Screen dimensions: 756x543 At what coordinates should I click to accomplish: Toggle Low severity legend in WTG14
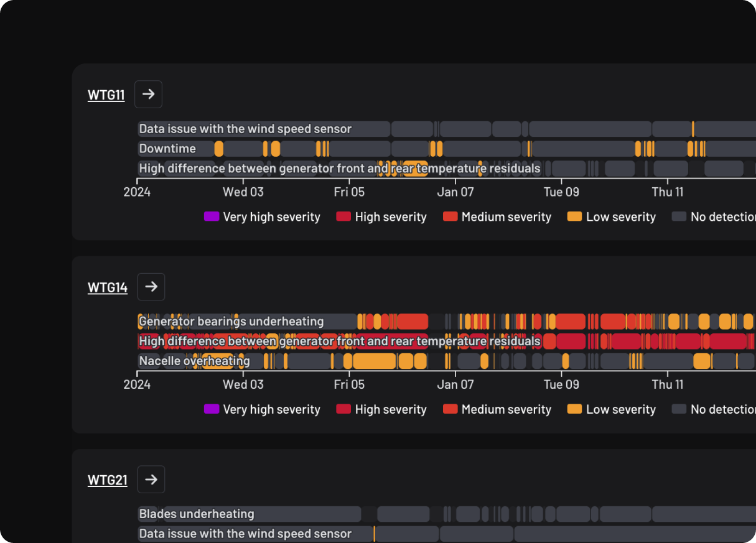(612, 409)
